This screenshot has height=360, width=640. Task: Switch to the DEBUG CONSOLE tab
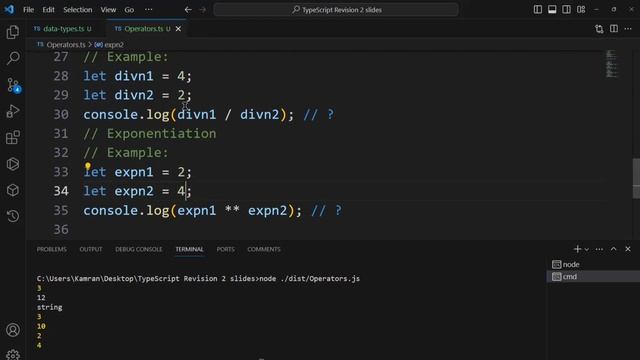(138, 249)
